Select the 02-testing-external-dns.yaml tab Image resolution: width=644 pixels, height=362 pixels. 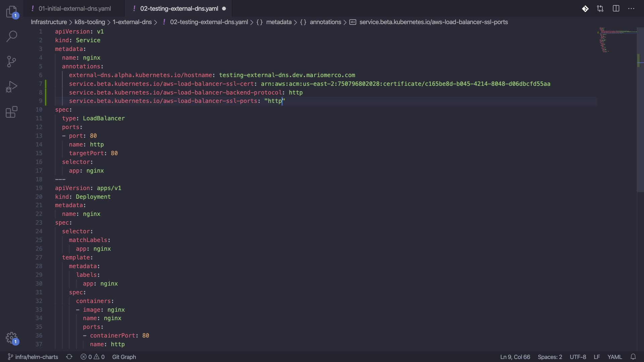pos(179,9)
